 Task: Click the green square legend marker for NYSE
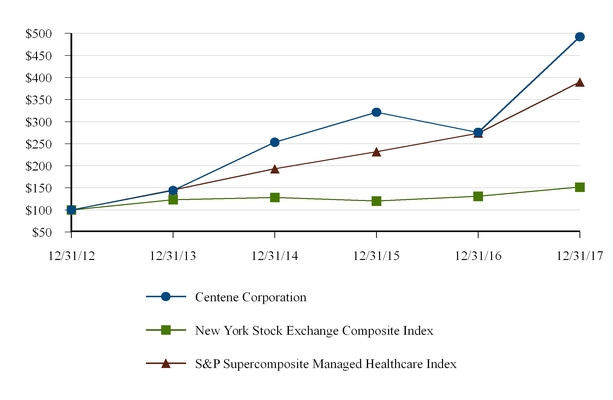click(166, 328)
